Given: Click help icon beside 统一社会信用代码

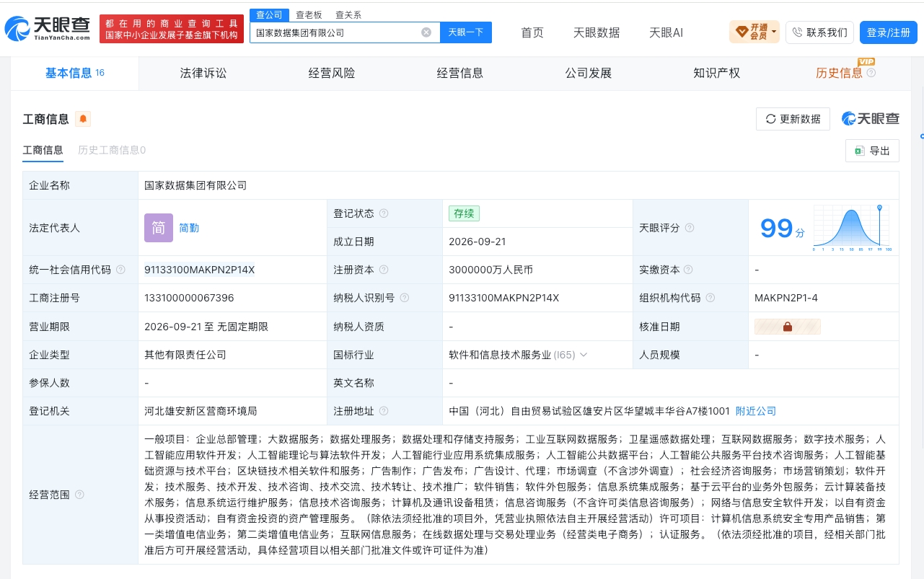Looking at the screenshot, I should click(120, 270).
